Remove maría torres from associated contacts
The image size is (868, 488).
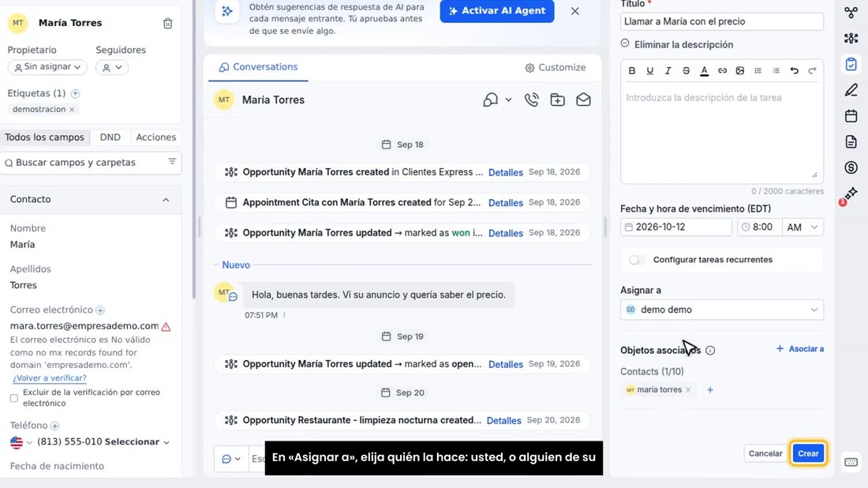pyautogui.click(x=688, y=390)
